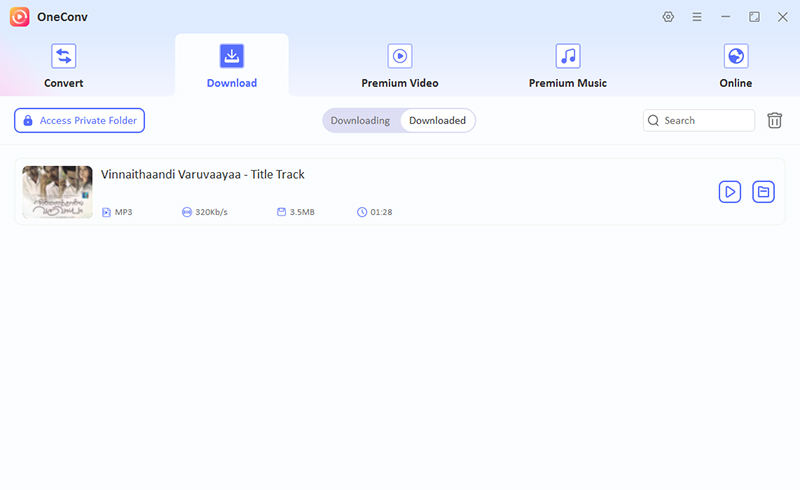Show the Downloading list
This screenshot has height=490, width=800.
click(x=360, y=120)
